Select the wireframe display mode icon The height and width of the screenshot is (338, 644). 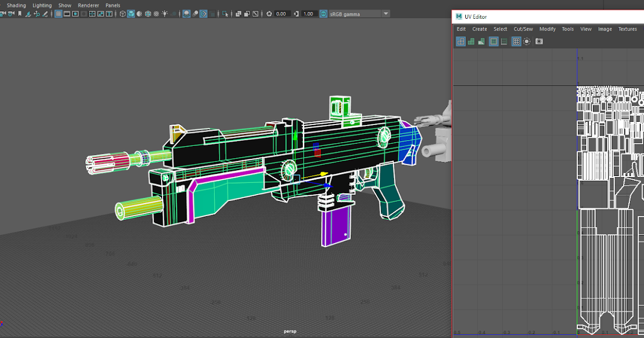click(122, 13)
